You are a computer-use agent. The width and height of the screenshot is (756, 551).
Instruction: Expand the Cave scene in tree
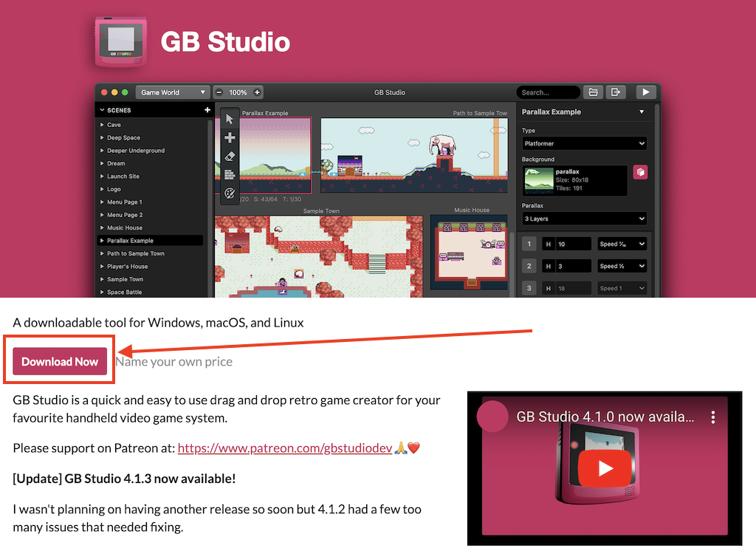[x=103, y=125]
